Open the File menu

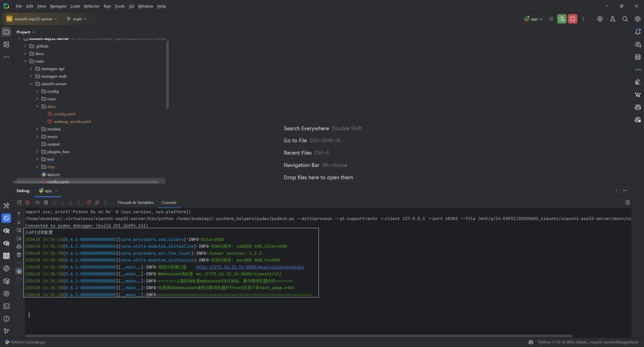[19, 6]
